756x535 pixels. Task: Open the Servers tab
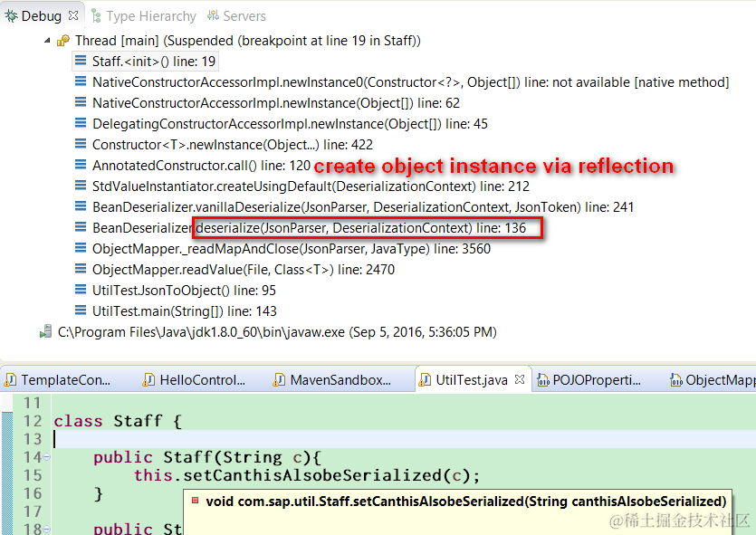coord(236,16)
